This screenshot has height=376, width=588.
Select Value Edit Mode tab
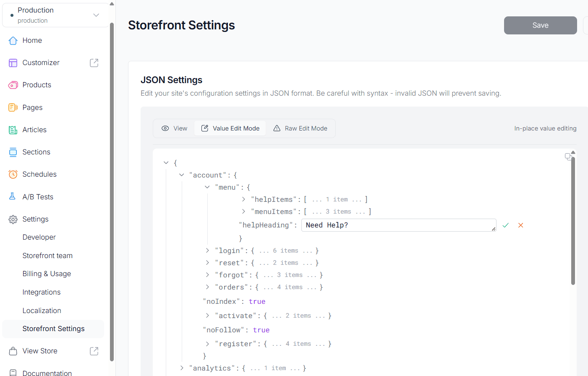(x=230, y=128)
